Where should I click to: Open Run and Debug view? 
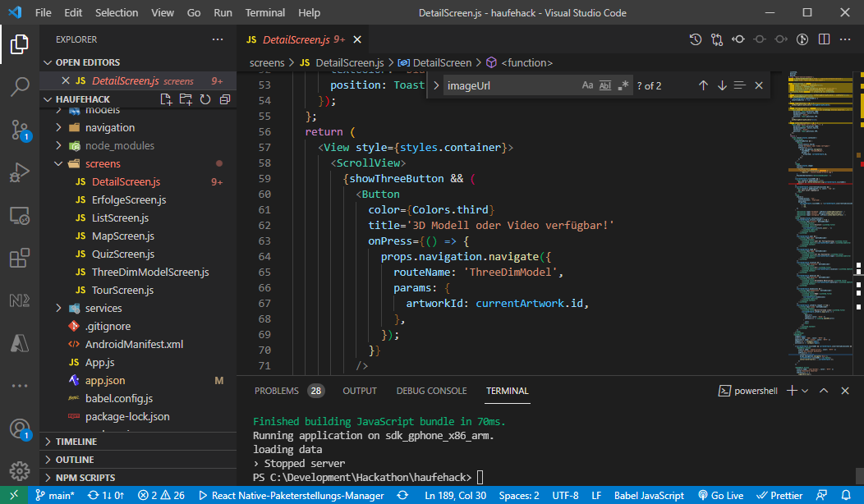click(x=20, y=172)
